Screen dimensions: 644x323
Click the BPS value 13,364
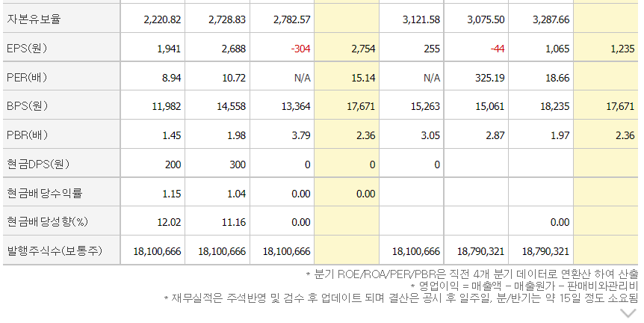click(296, 106)
